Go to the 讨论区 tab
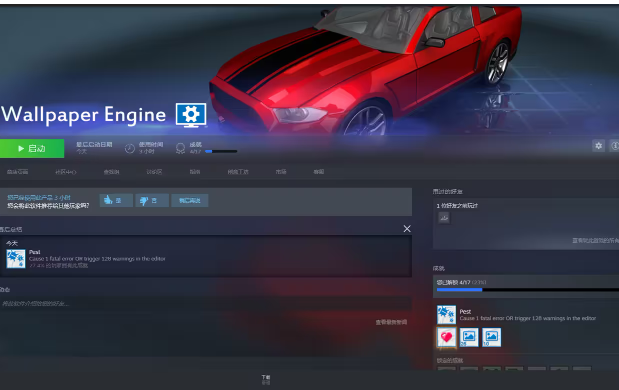This screenshot has width=619, height=390. (154, 172)
